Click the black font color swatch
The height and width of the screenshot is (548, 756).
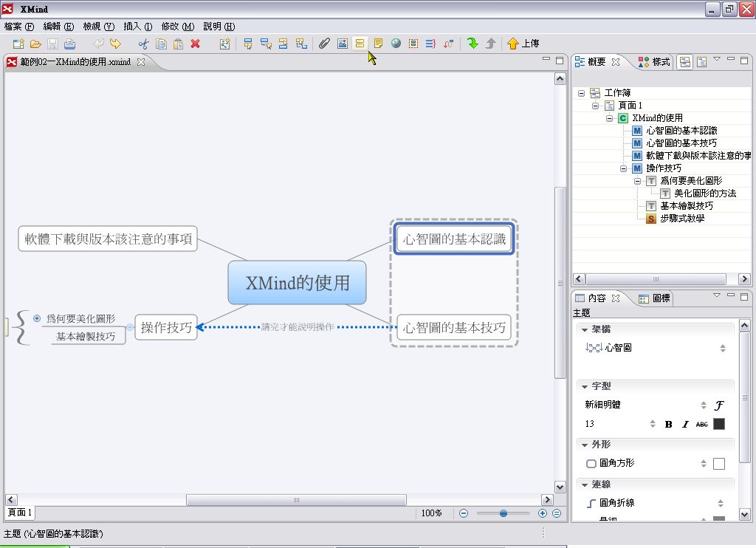pyautogui.click(x=719, y=424)
